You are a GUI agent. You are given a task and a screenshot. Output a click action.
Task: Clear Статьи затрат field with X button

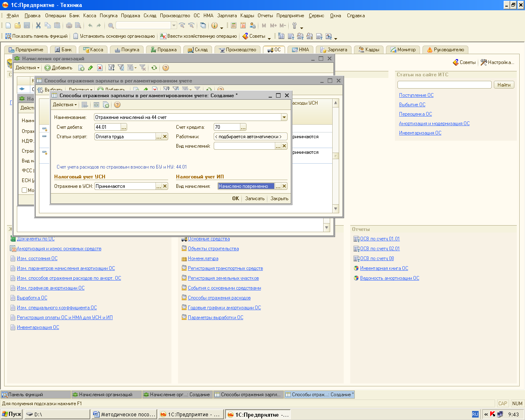165,137
